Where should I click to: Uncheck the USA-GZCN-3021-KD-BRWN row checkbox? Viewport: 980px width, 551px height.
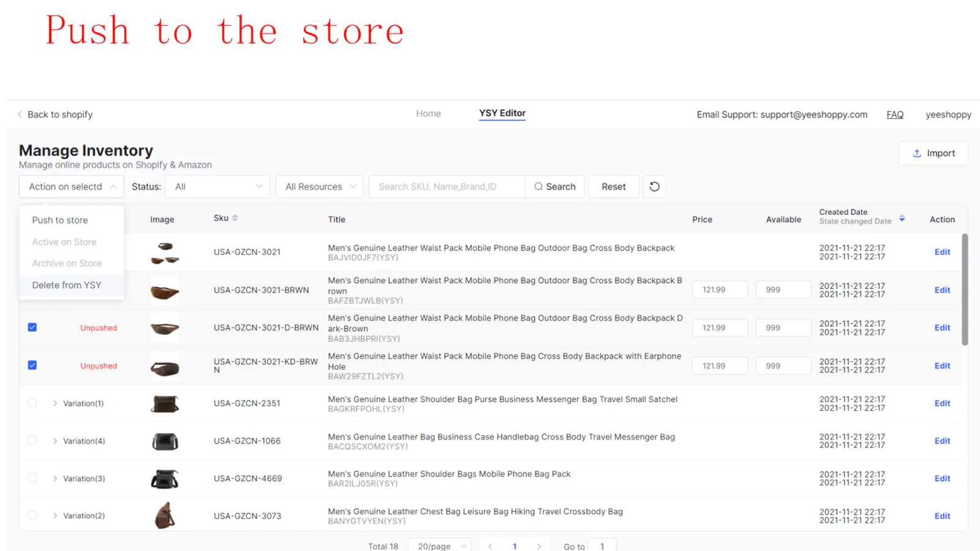tap(32, 365)
